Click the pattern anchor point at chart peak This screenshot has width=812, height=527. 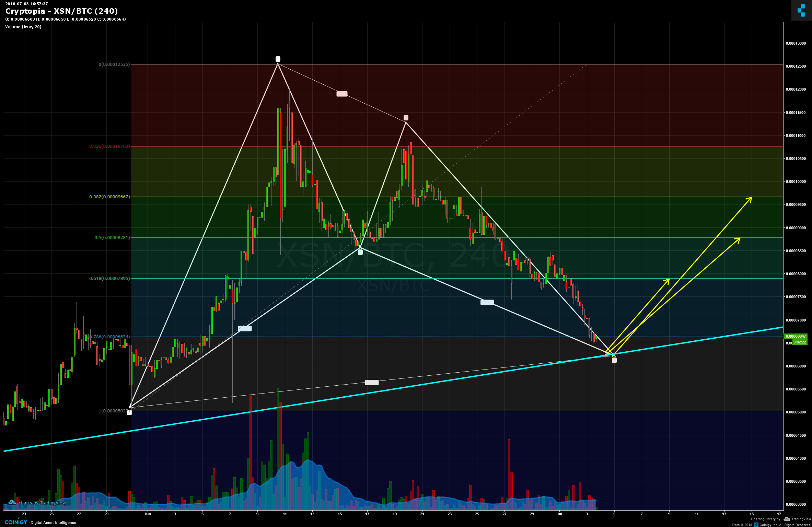(x=278, y=59)
